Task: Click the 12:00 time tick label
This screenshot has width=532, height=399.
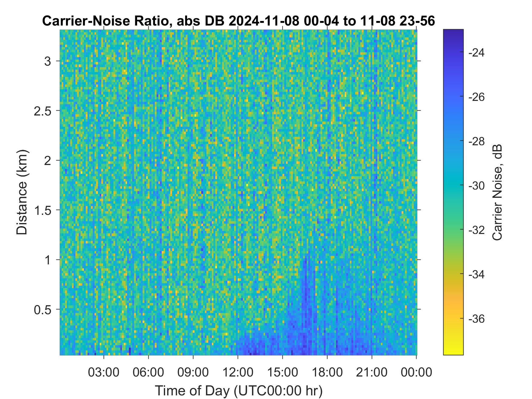Action: point(238,372)
